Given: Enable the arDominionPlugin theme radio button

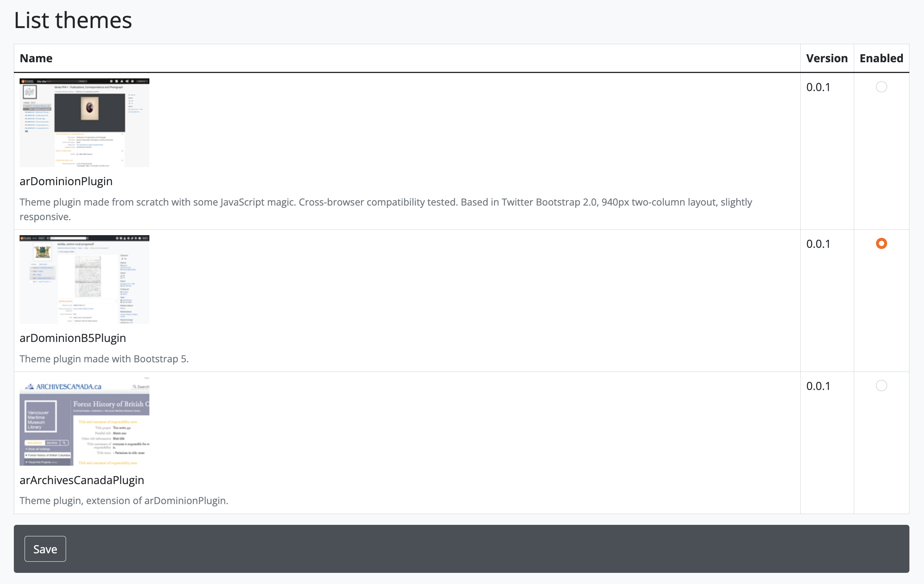Looking at the screenshot, I should pos(881,87).
